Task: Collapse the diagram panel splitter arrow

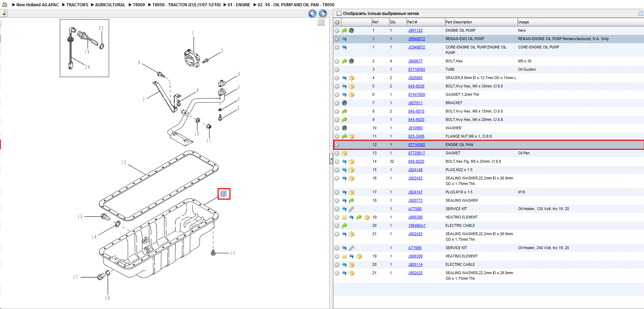Action: (x=331, y=160)
